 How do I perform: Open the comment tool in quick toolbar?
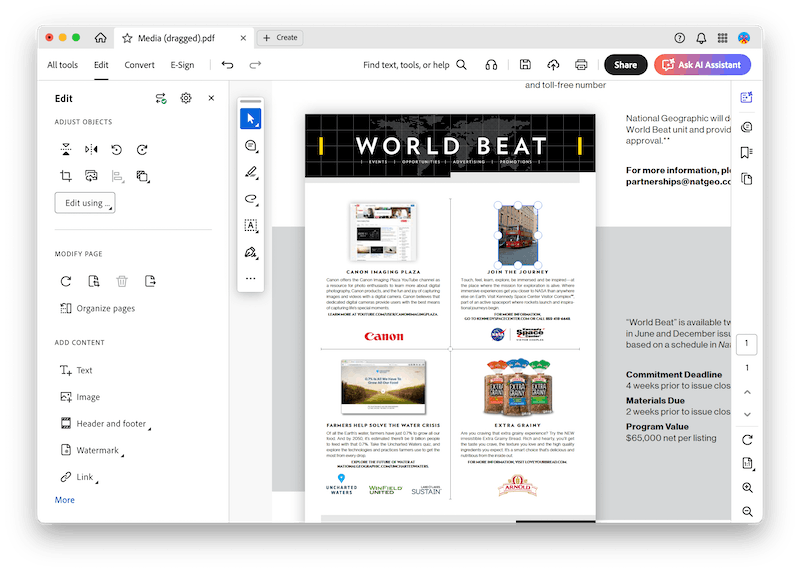251,146
